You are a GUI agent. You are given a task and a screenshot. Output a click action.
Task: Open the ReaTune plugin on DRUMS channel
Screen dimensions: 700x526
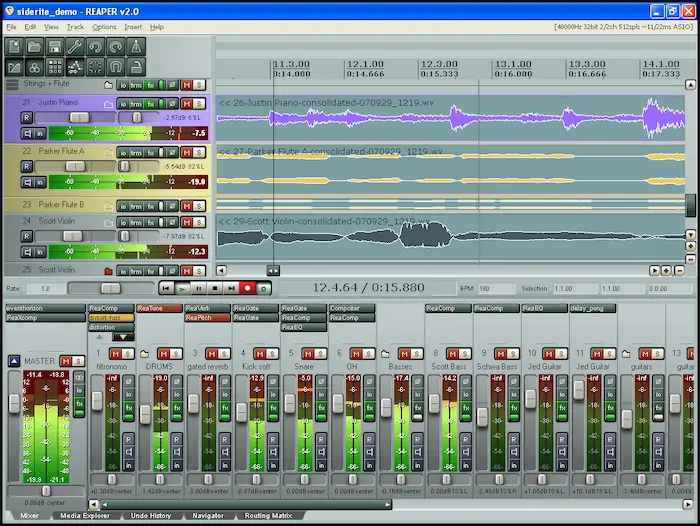pyautogui.click(x=158, y=309)
